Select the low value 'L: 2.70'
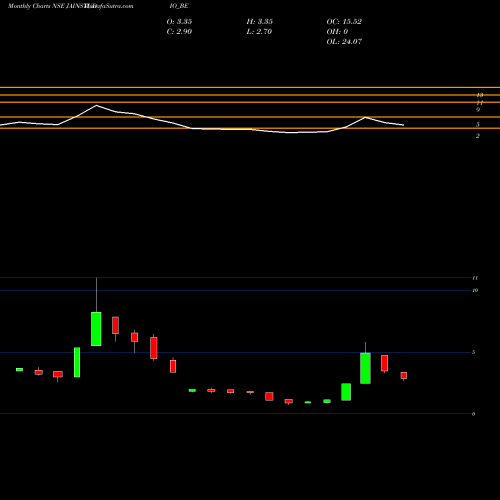This screenshot has width=500, height=500. point(259,31)
